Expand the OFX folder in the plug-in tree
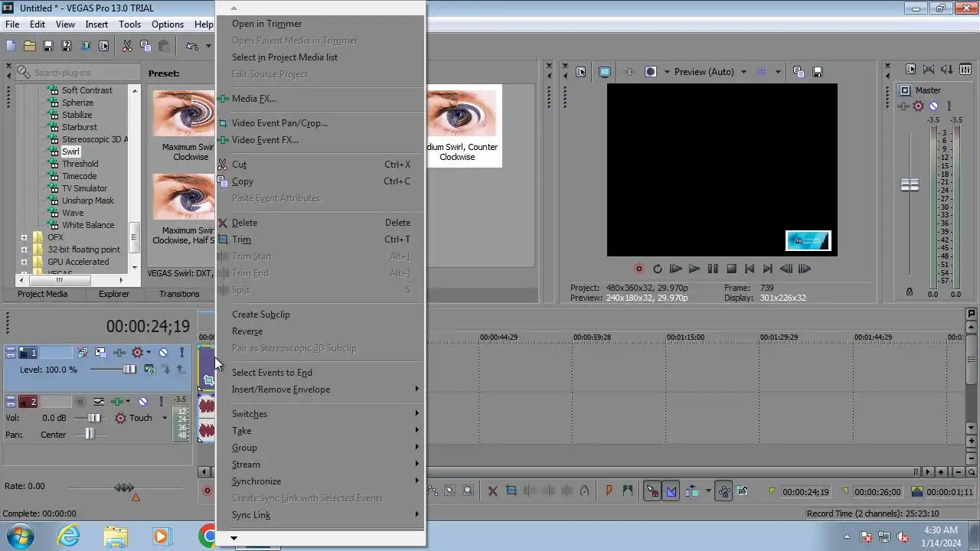Image resolution: width=980 pixels, height=551 pixels. [24, 237]
